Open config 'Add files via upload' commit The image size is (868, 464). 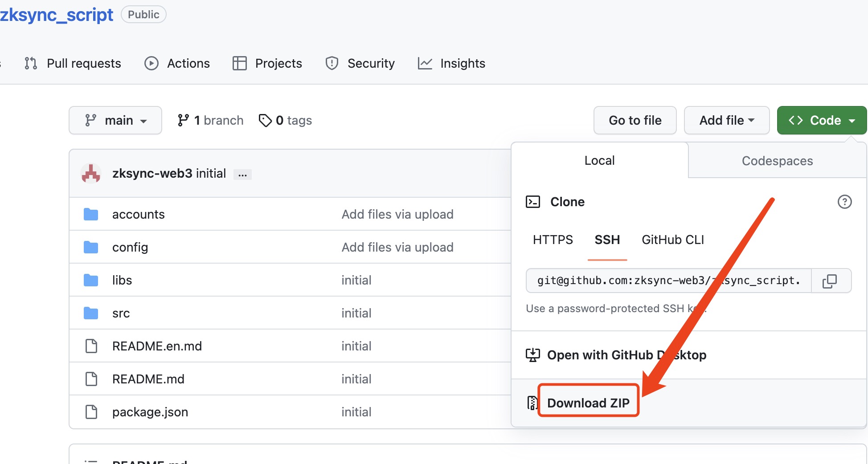[x=397, y=247]
